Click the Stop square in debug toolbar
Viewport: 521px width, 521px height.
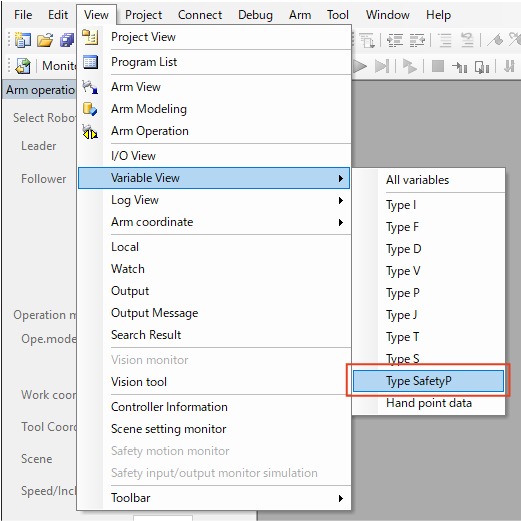[x=438, y=66]
